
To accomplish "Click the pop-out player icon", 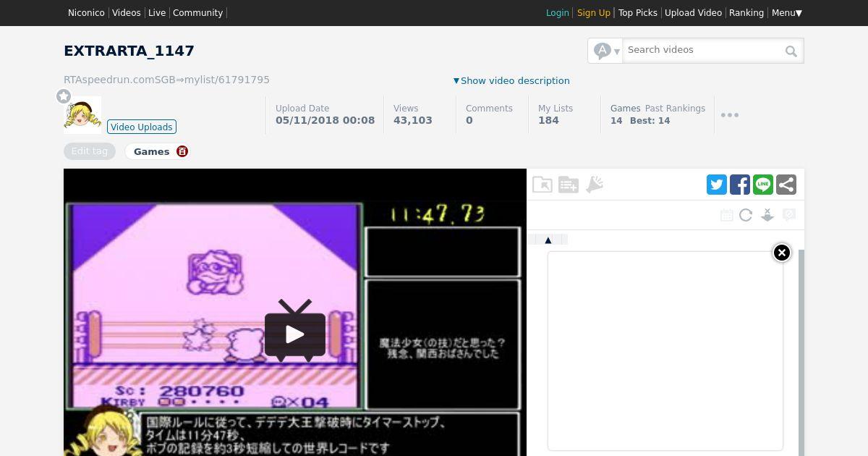I will click(x=542, y=185).
